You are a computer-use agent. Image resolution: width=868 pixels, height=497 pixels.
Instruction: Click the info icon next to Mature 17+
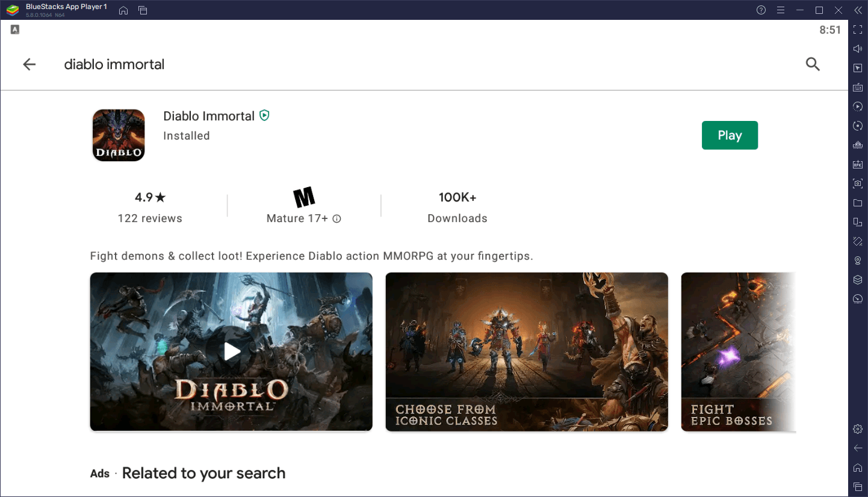click(x=337, y=219)
